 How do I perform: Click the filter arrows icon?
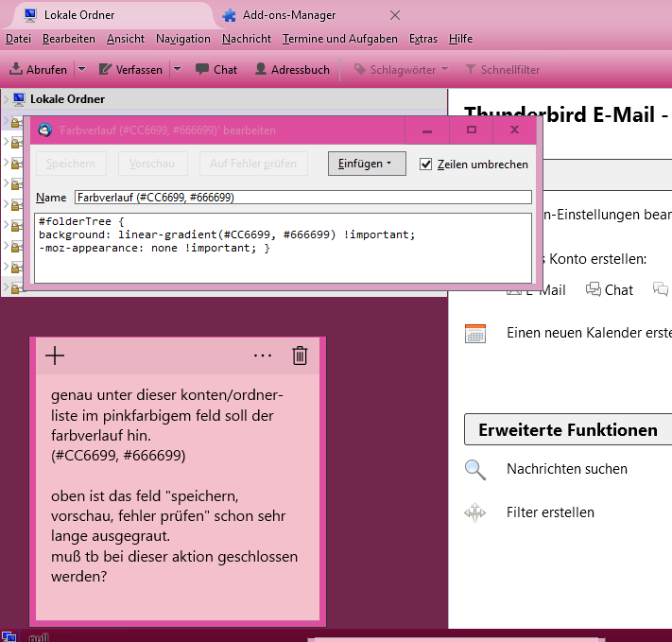(475, 512)
